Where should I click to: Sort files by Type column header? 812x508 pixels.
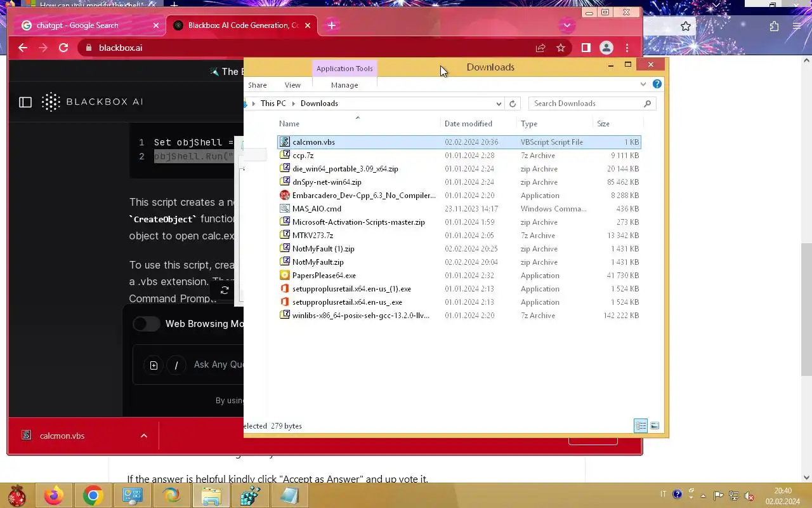pyautogui.click(x=528, y=124)
